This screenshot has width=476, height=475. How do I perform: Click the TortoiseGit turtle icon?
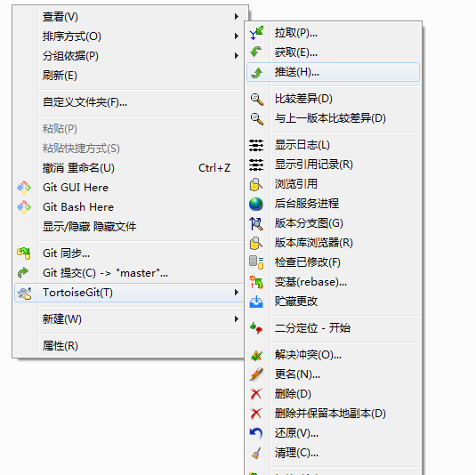pyautogui.click(x=24, y=293)
